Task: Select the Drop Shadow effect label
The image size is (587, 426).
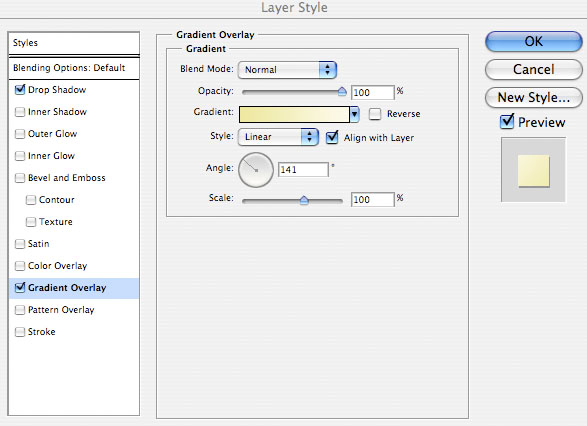Action: click(57, 90)
